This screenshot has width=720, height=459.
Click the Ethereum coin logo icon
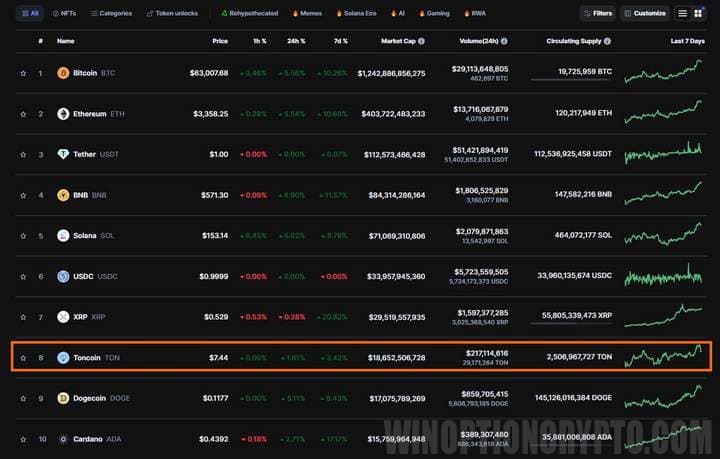click(63, 114)
